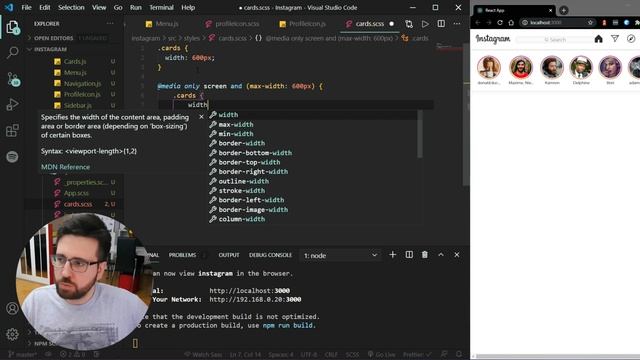Open the File menu
Image resolution: width=640 pixels, height=360 pixels.
click(x=27, y=7)
